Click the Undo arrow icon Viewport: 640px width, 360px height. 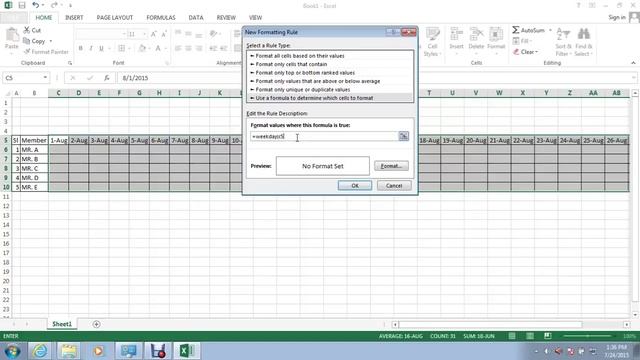coord(36,5)
